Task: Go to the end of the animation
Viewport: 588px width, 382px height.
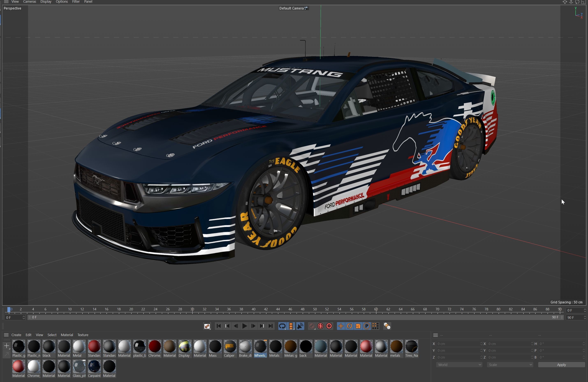Action: pyautogui.click(x=271, y=326)
